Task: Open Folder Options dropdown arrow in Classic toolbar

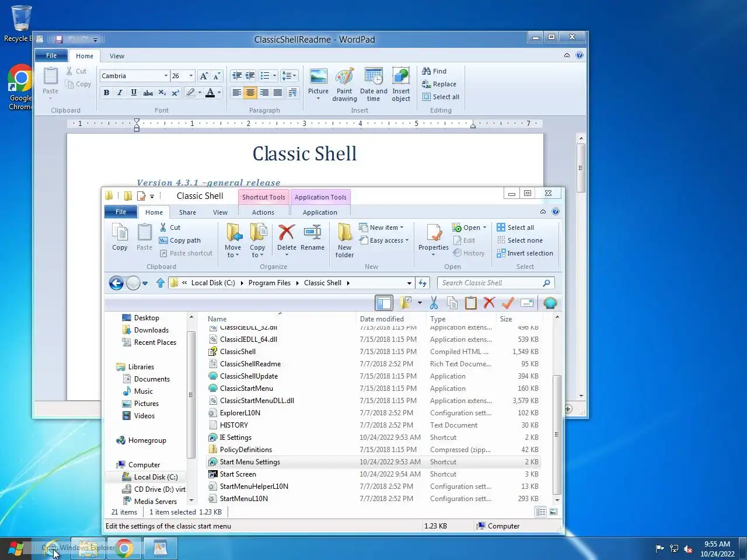Action: tap(419, 303)
